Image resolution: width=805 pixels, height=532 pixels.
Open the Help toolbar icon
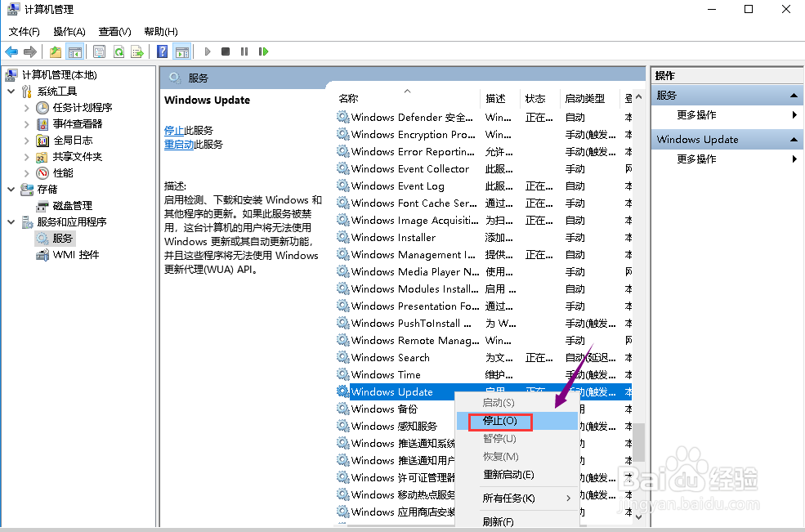click(x=163, y=51)
